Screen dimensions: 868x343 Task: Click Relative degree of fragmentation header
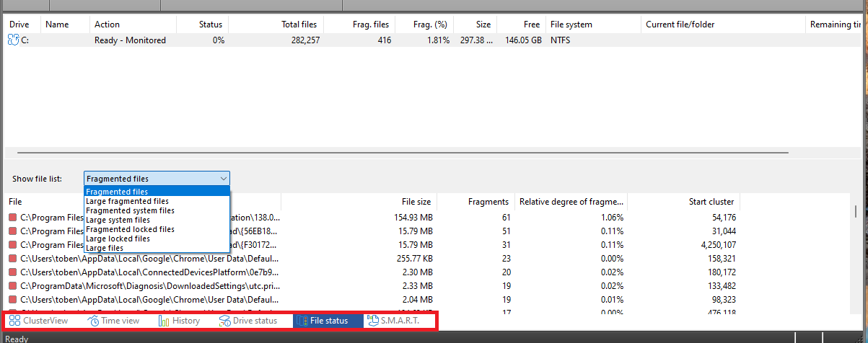[571, 202]
